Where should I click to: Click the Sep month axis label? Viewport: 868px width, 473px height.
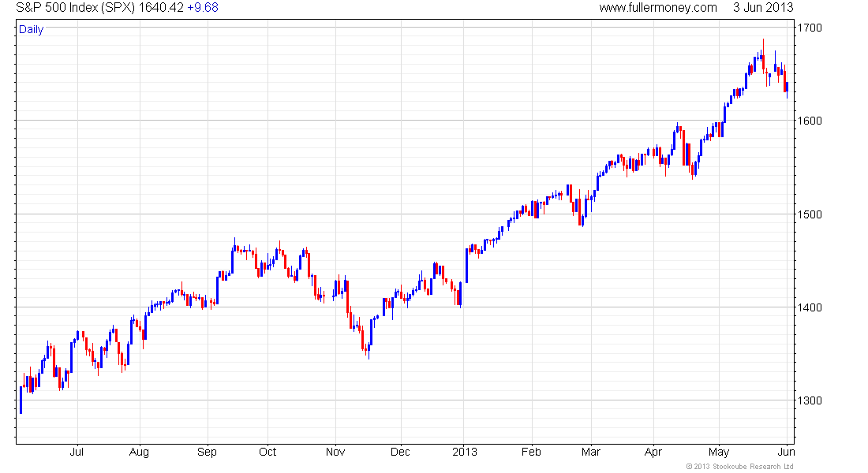click(x=207, y=453)
